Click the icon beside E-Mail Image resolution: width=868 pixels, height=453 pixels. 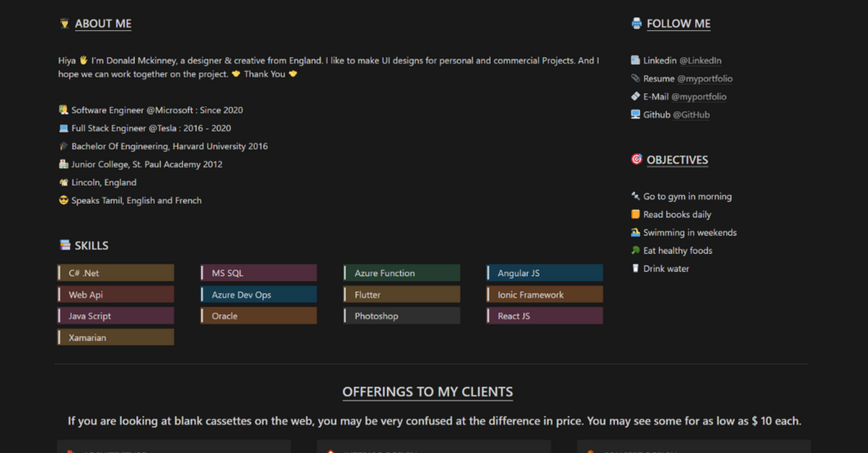tap(636, 97)
